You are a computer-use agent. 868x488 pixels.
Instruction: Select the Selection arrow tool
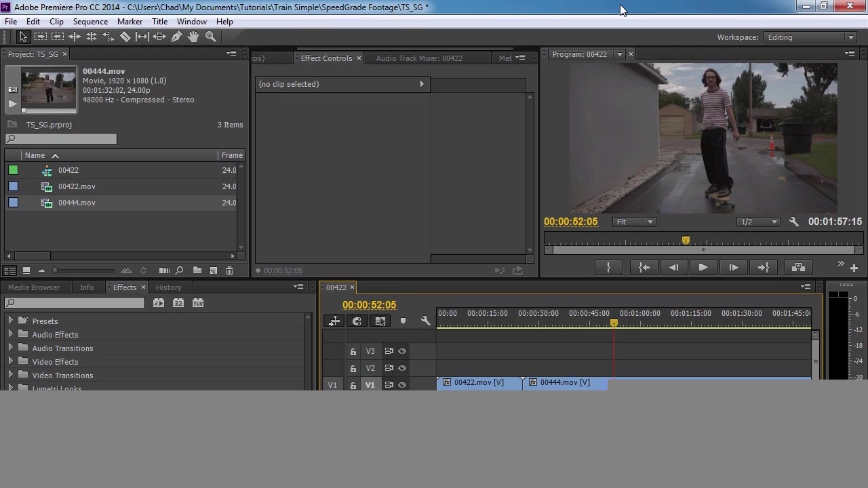pos(23,37)
